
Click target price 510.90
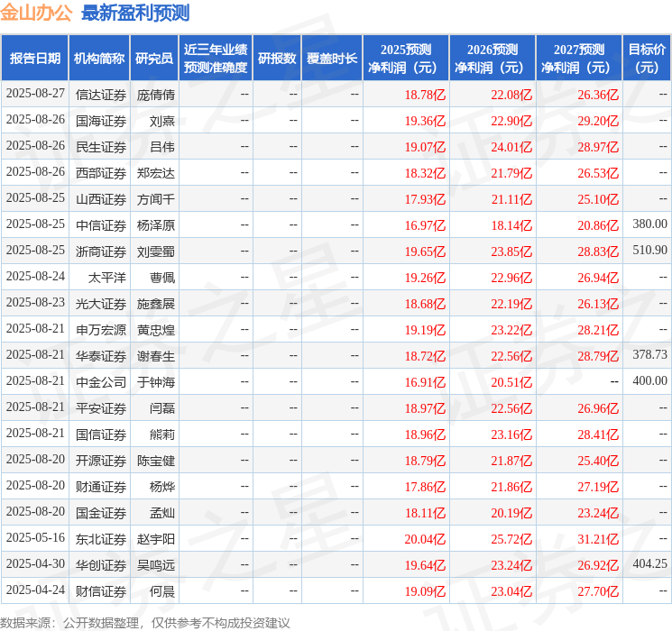click(x=649, y=251)
